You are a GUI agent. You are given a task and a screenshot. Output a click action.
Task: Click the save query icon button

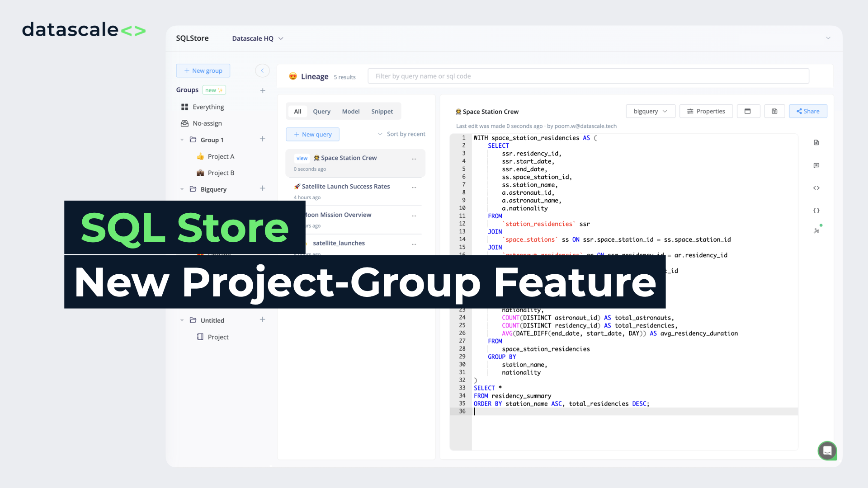pos(774,111)
